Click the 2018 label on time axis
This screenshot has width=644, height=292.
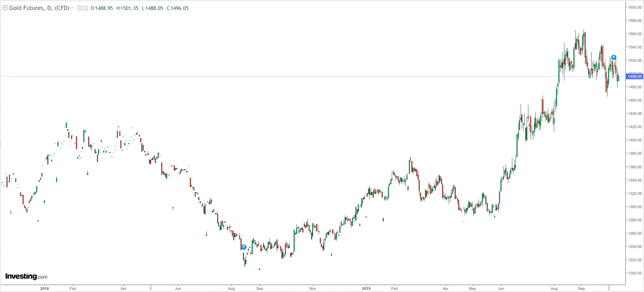45,289
